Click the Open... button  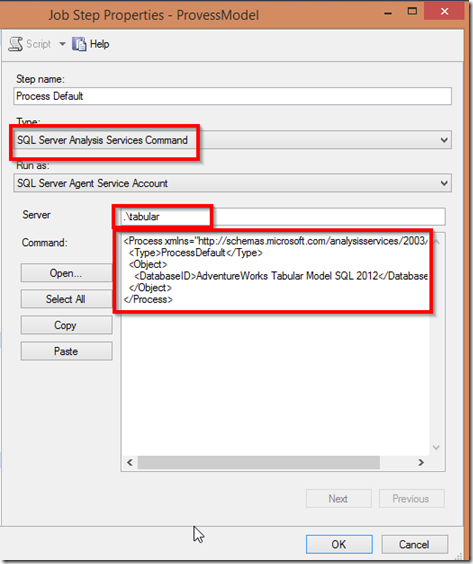click(x=66, y=273)
